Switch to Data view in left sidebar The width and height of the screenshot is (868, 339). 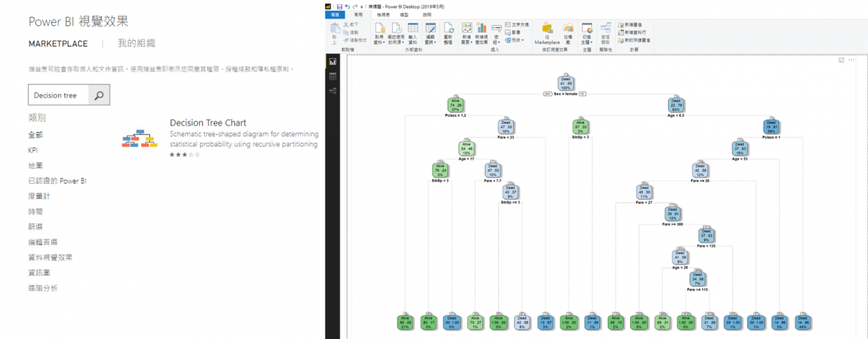click(333, 77)
